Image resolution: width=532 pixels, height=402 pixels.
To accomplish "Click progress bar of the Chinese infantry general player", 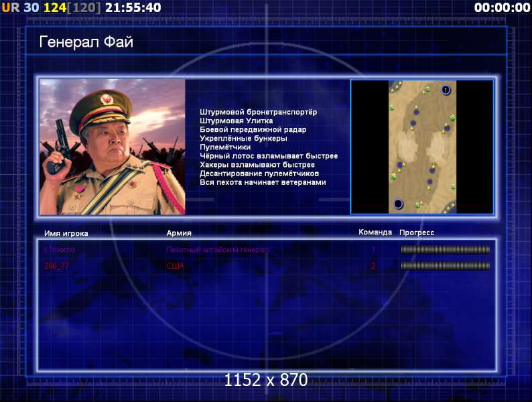I will point(445,250).
